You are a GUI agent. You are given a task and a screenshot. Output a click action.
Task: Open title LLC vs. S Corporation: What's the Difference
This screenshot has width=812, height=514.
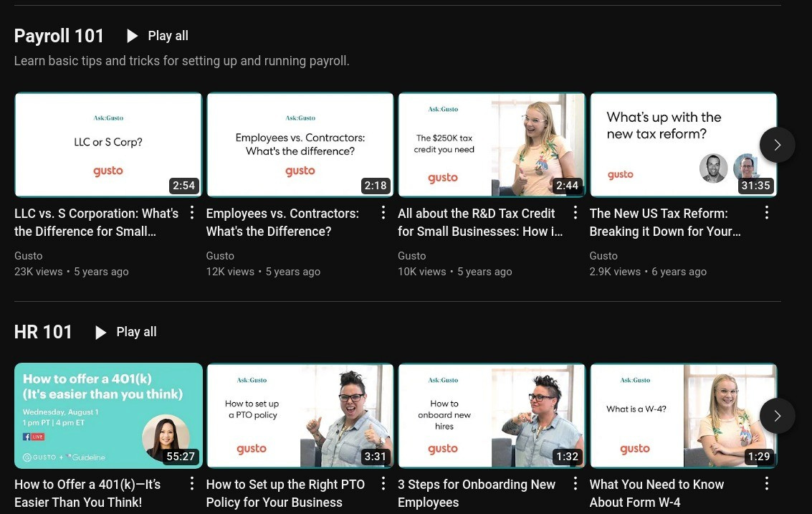point(96,222)
